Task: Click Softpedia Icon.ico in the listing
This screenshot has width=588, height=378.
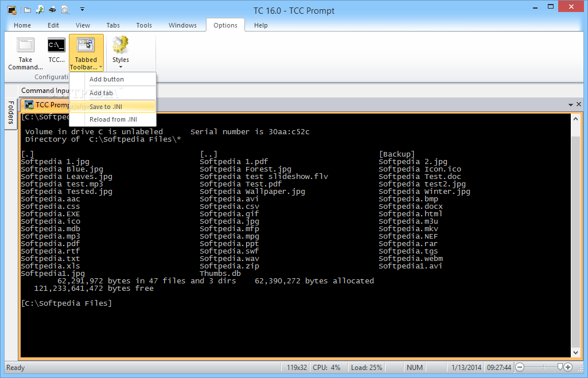Action: (419, 169)
